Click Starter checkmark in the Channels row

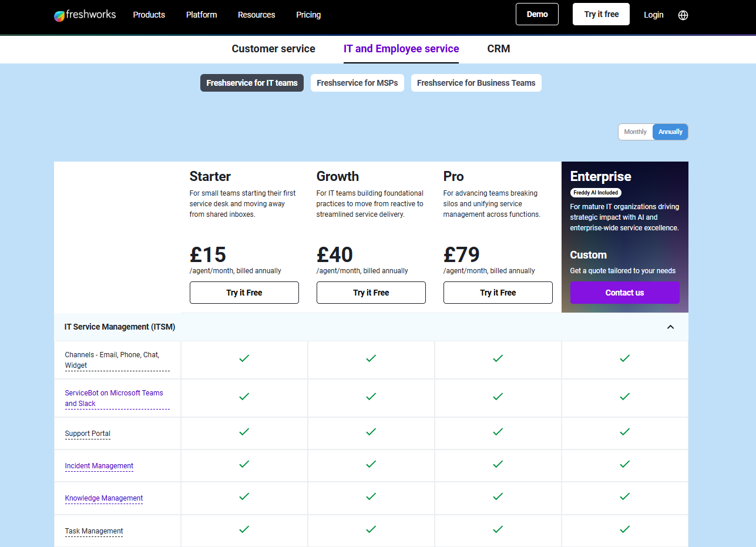click(244, 358)
